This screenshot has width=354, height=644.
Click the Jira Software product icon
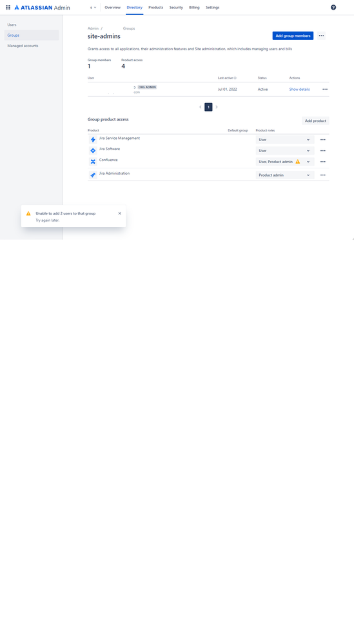(93, 151)
